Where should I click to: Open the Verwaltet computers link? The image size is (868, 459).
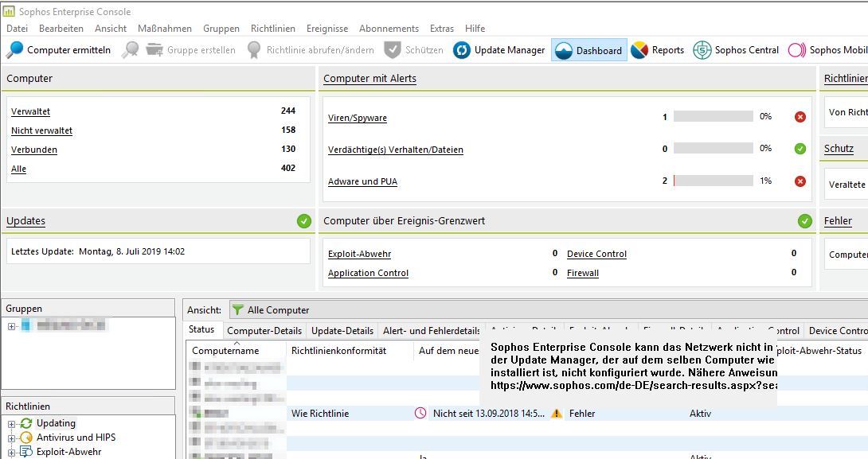pos(30,111)
